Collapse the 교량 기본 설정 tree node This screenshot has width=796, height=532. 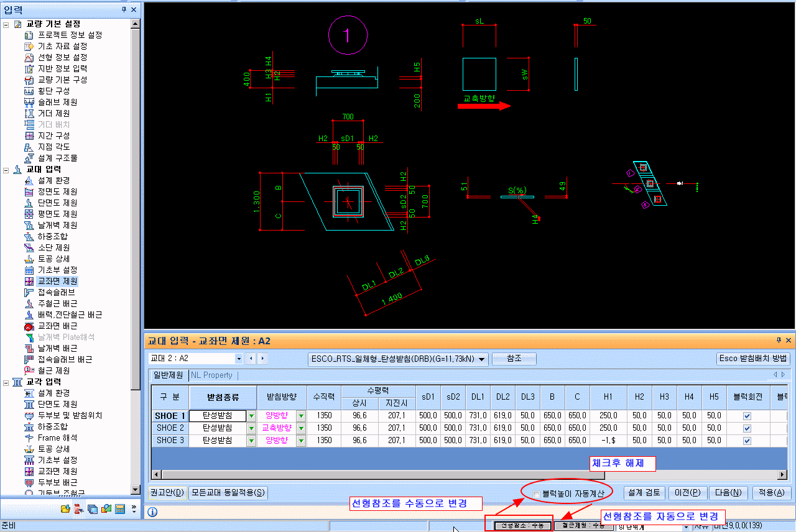coord(6,24)
